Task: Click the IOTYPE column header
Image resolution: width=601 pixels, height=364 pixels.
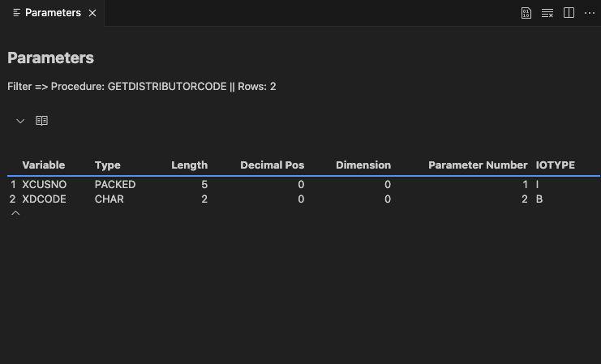Action: (556, 165)
